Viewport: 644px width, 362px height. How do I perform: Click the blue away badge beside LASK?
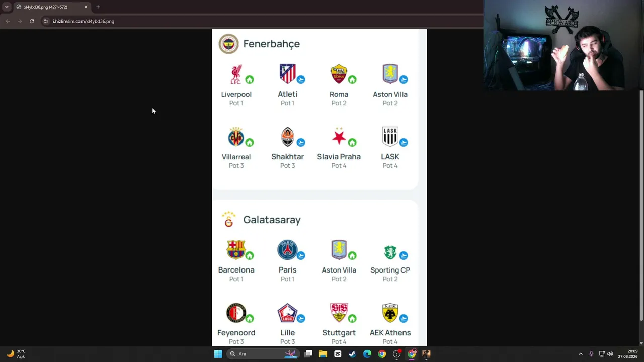point(404,142)
